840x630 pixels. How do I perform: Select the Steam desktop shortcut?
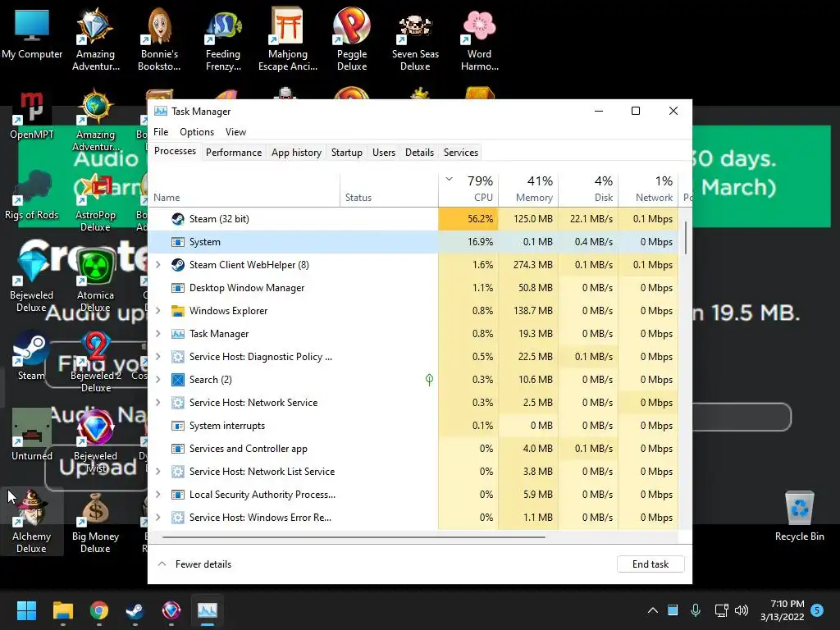click(x=32, y=356)
